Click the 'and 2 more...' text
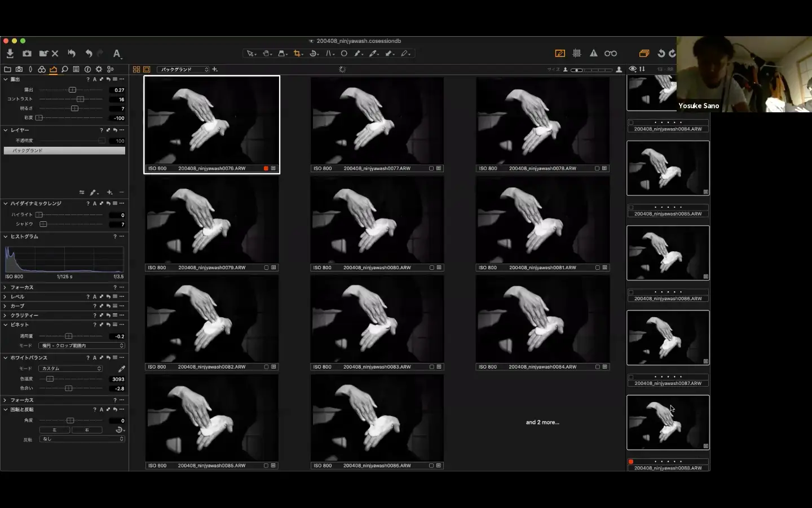This screenshot has width=812, height=508. coord(542,422)
